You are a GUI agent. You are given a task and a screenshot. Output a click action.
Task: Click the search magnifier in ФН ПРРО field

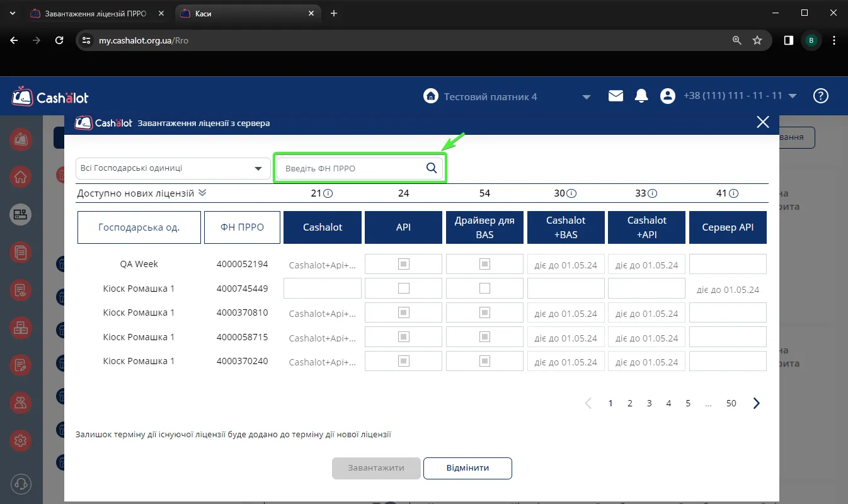tap(432, 168)
